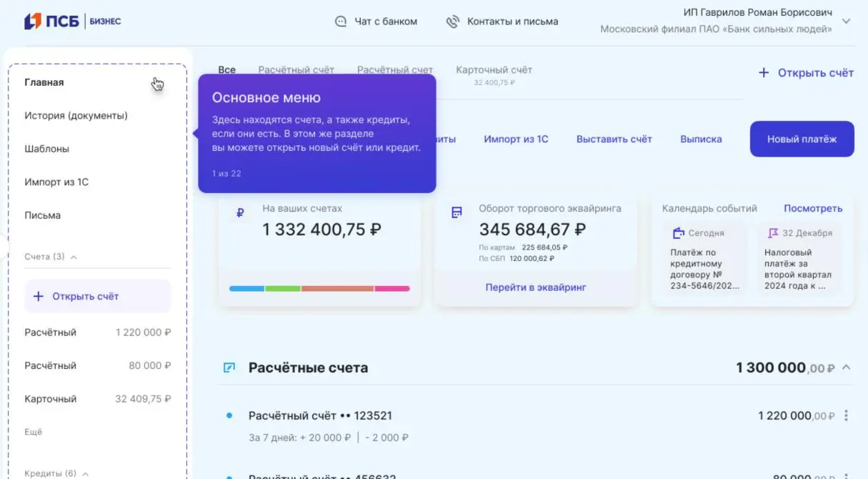Click the orange segment of balance bar

coord(337,289)
